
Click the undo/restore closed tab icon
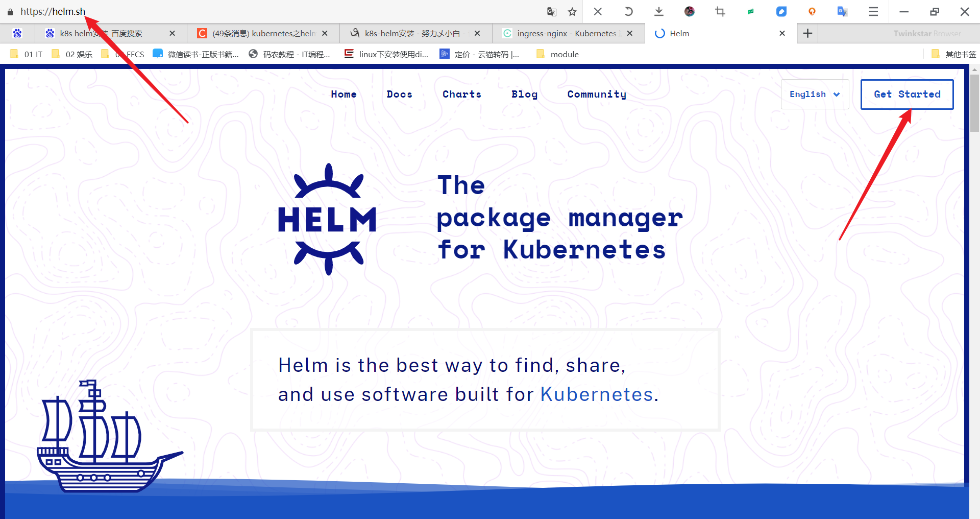(x=628, y=11)
